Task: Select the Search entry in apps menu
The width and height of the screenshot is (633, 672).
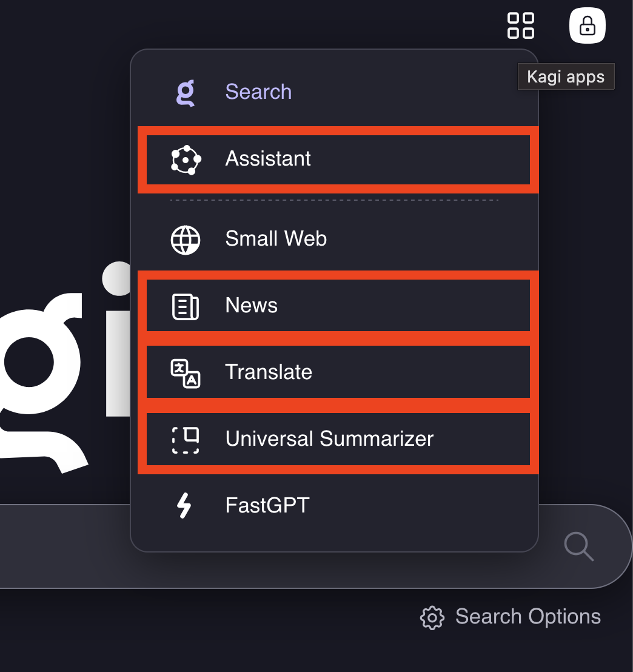Action: click(258, 92)
